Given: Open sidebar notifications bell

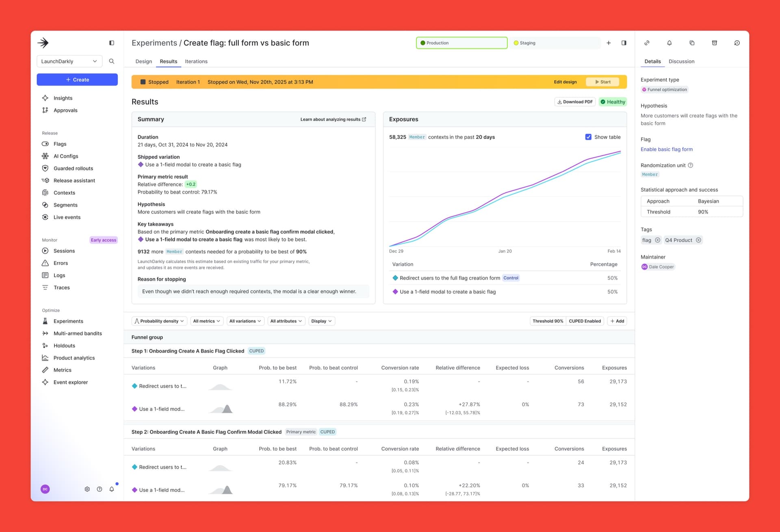Looking at the screenshot, I should 112,489.
